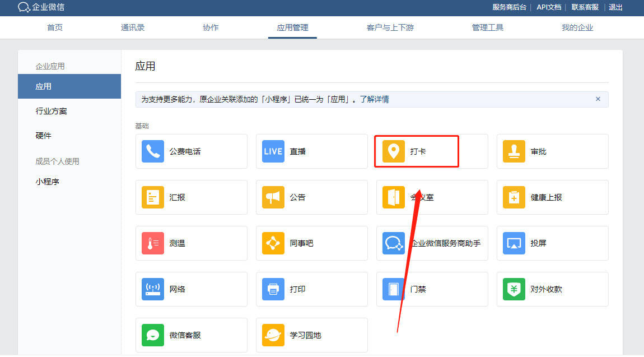Click the 了解详情 link
The image size is (644, 357).
tap(374, 99)
